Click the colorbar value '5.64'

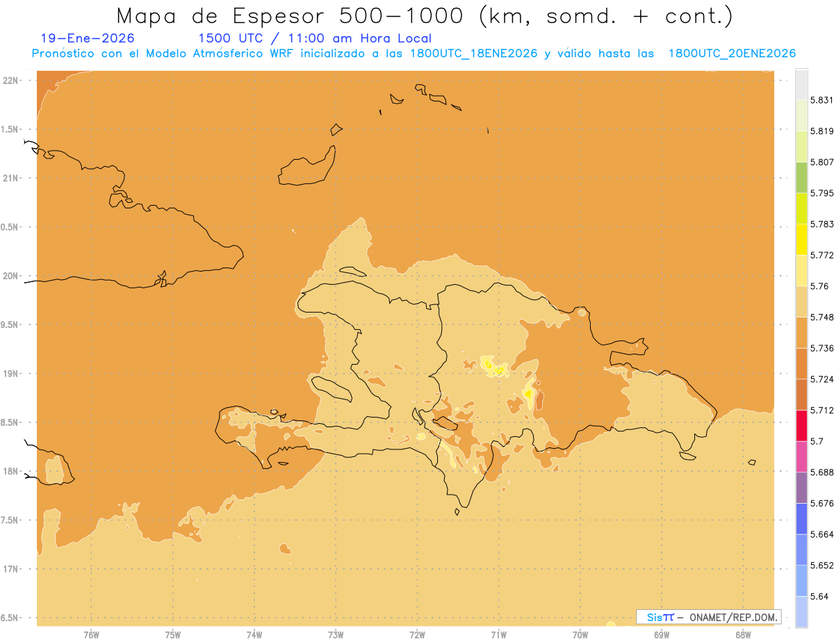click(x=819, y=596)
